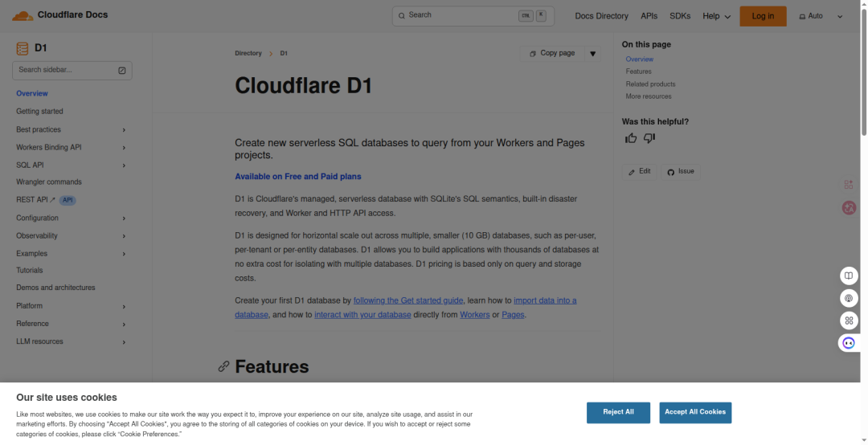Click the D1 database product icon

(x=23, y=48)
